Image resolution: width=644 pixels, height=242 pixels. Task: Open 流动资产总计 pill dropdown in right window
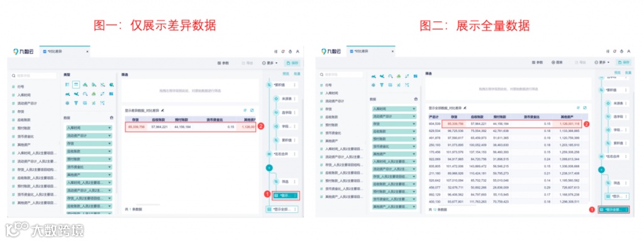(414, 116)
